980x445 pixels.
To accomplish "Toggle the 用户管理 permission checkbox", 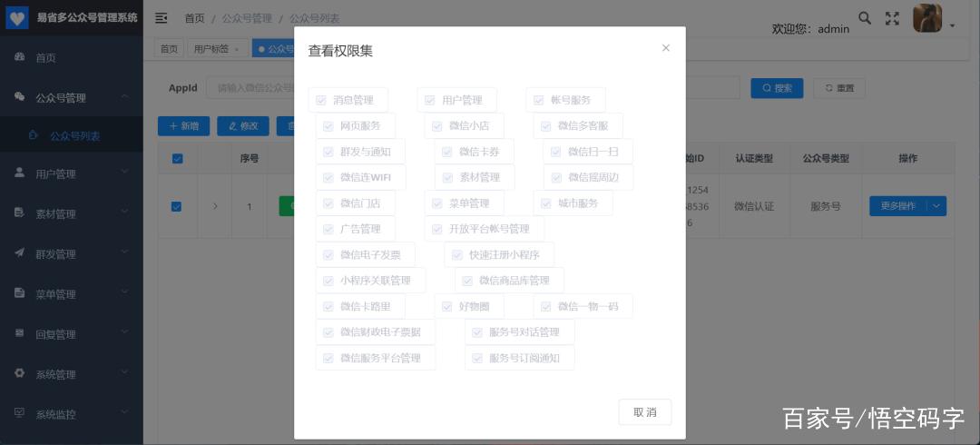I will [x=429, y=100].
